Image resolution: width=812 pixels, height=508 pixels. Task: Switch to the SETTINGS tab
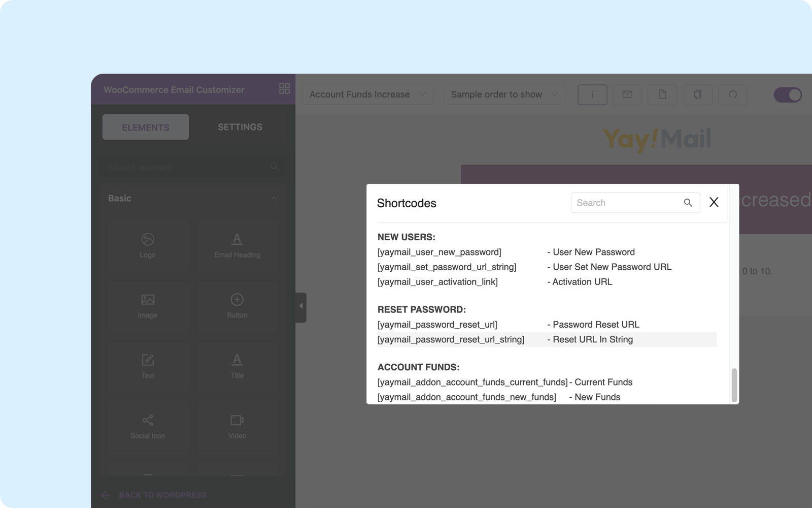tap(240, 127)
